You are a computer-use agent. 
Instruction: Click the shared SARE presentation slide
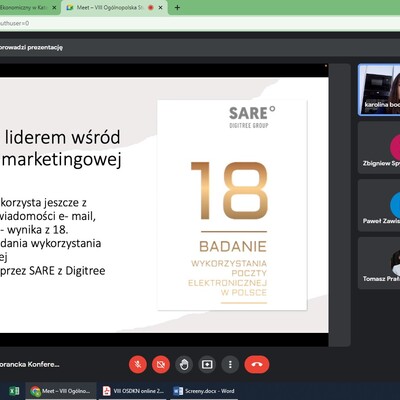point(164,205)
